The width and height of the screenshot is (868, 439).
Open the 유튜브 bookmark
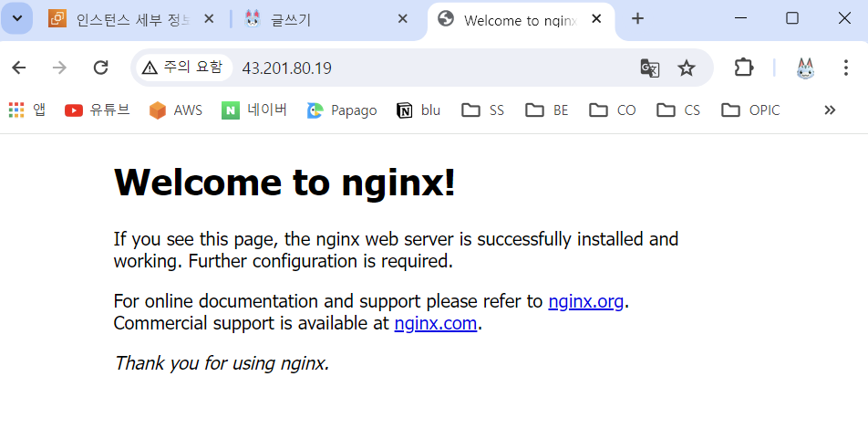click(x=97, y=110)
